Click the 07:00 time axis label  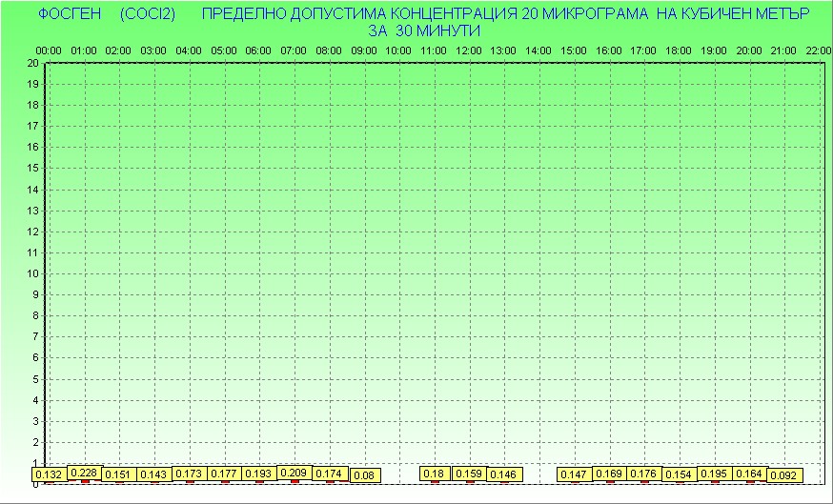coord(294,51)
